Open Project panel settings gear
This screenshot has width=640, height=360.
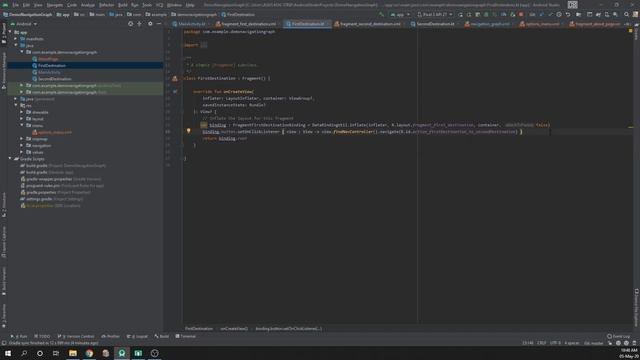(150, 24)
